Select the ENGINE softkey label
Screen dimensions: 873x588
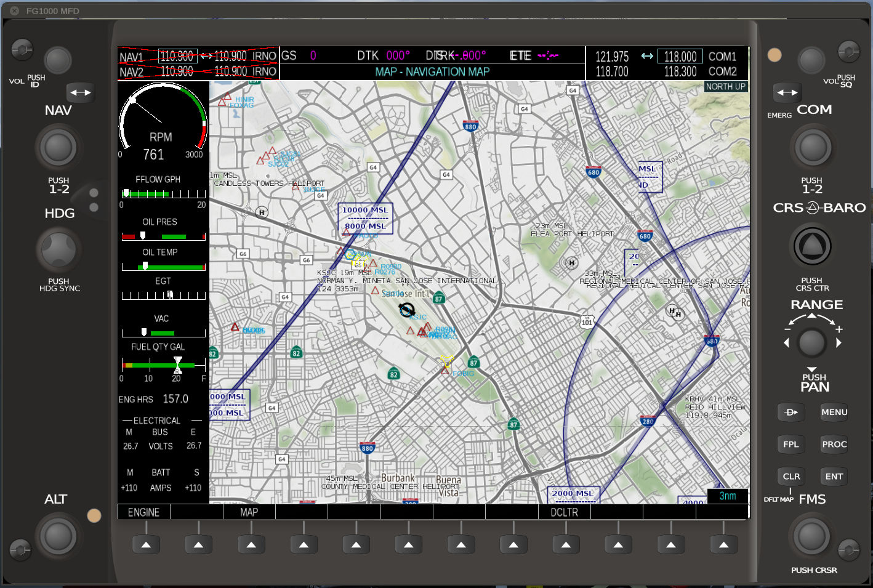pos(143,512)
